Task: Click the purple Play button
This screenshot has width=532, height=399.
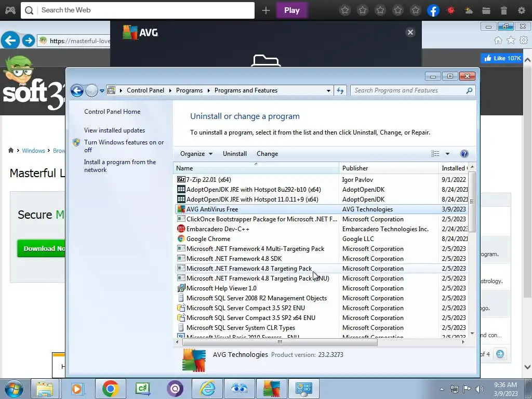Action: [292, 10]
